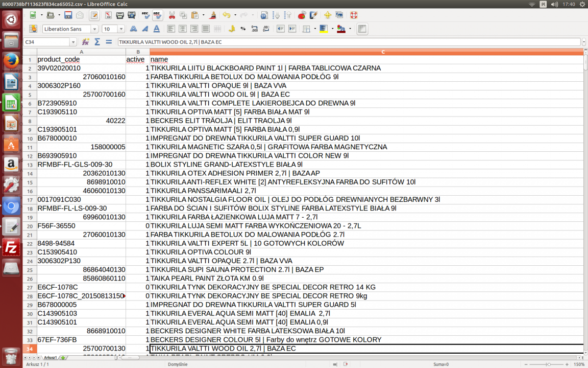The height and width of the screenshot is (368, 588).
Task: Insert Sum formula with sigma icon
Action: pyautogui.click(x=97, y=42)
